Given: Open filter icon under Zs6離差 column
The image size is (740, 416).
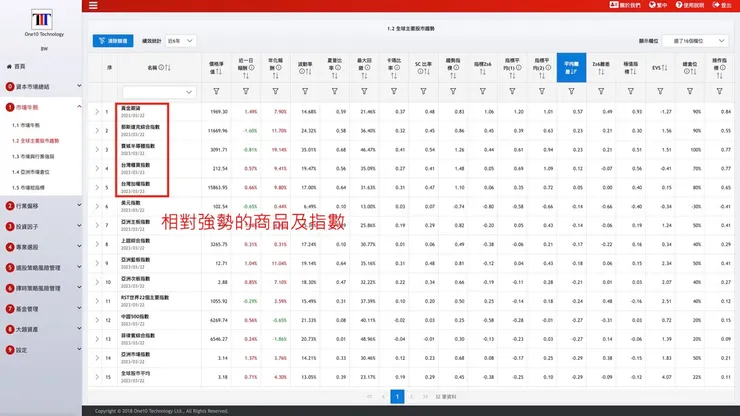Looking at the screenshot, I should click(x=601, y=91).
